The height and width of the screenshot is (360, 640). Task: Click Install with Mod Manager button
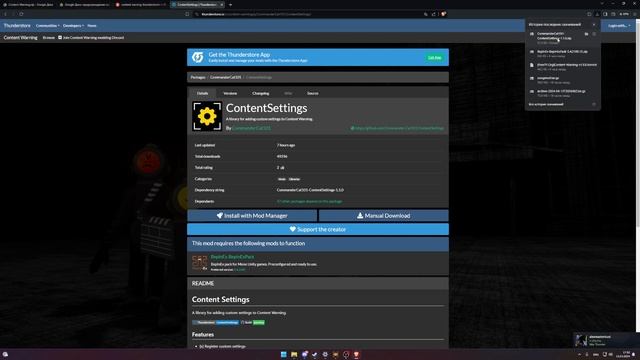pos(252,216)
